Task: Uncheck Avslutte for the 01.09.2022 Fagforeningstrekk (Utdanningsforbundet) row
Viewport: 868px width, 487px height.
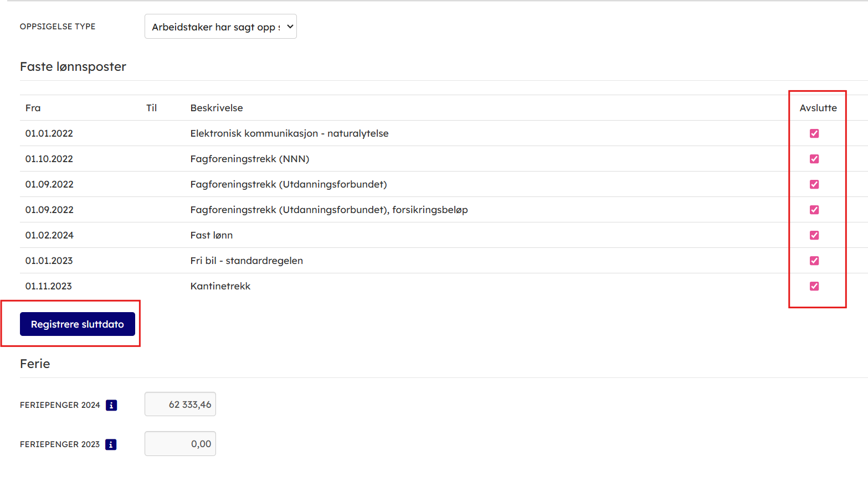Action: [x=814, y=184]
